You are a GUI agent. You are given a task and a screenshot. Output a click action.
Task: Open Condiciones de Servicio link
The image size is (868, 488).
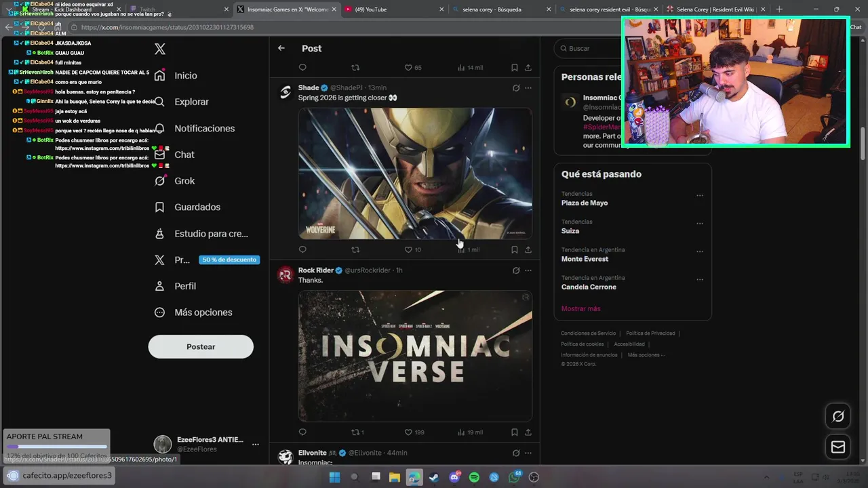(588, 333)
